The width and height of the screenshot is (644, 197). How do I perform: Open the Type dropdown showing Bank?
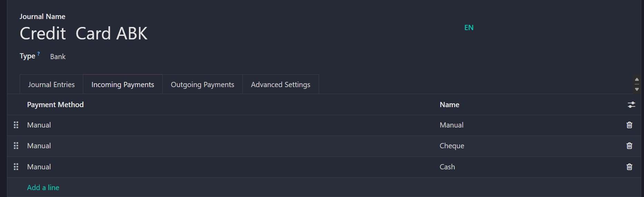pyautogui.click(x=58, y=57)
